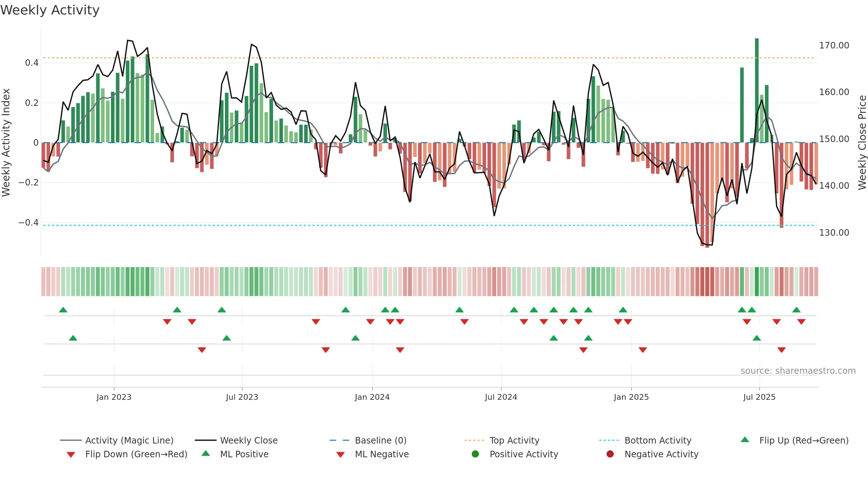
Task: Click the −0.4 activity index label
Action: (28, 222)
